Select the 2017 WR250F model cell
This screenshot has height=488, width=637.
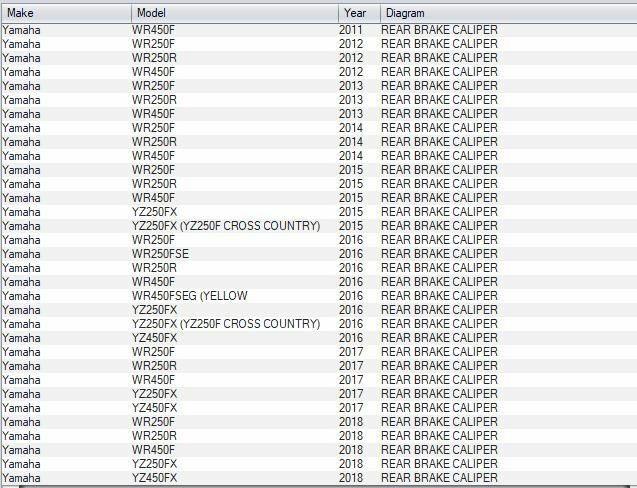(153, 352)
